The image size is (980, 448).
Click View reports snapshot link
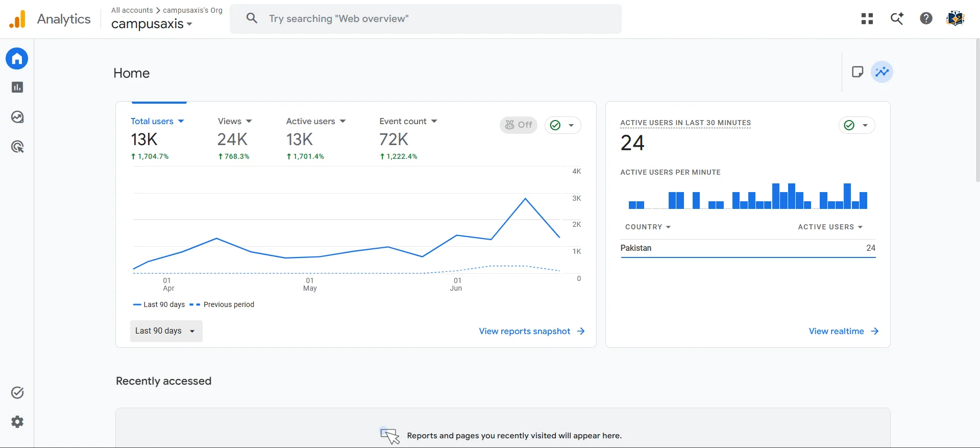point(524,331)
